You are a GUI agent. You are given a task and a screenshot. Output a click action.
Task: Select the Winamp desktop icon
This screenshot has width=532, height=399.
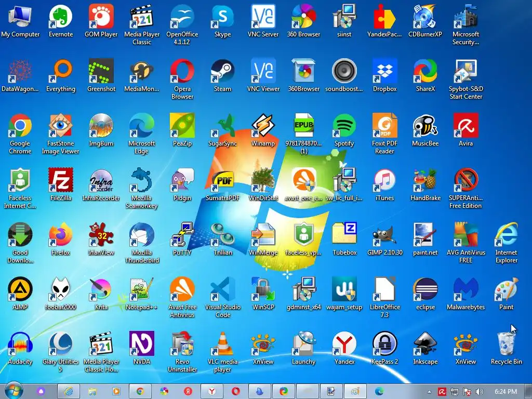(263, 130)
